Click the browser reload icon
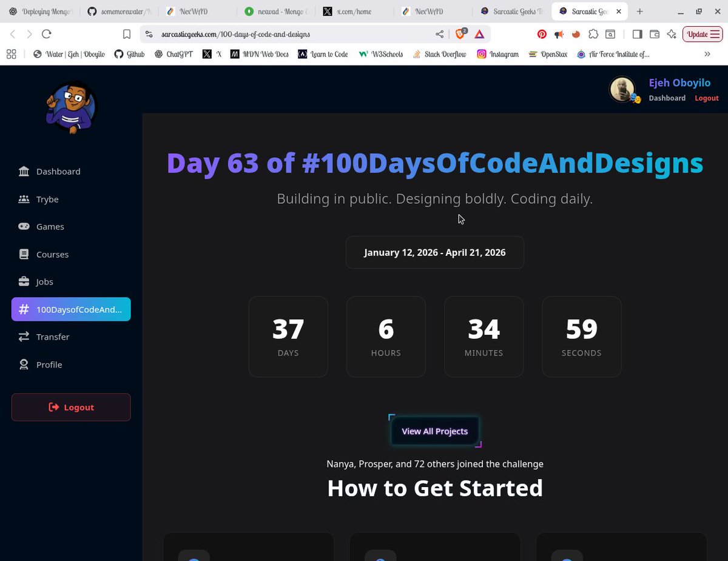 coord(47,35)
